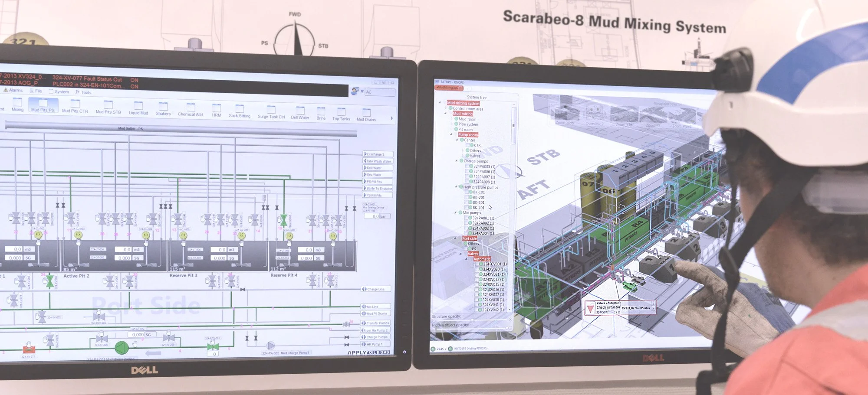Open the Sack Slitting screen
Image resolution: width=868 pixels, height=395 pixels.
240,111
